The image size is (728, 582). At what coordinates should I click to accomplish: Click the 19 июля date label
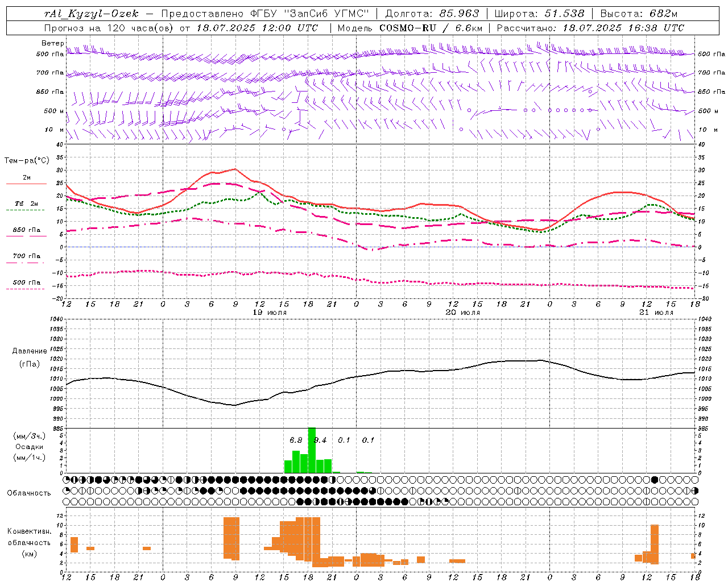point(270,313)
